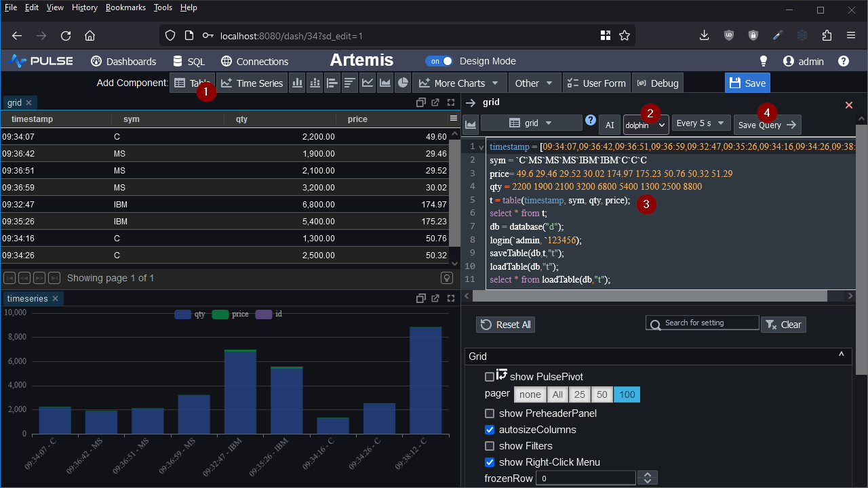
Task: Uncheck autosizeColumns
Action: [x=490, y=430]
